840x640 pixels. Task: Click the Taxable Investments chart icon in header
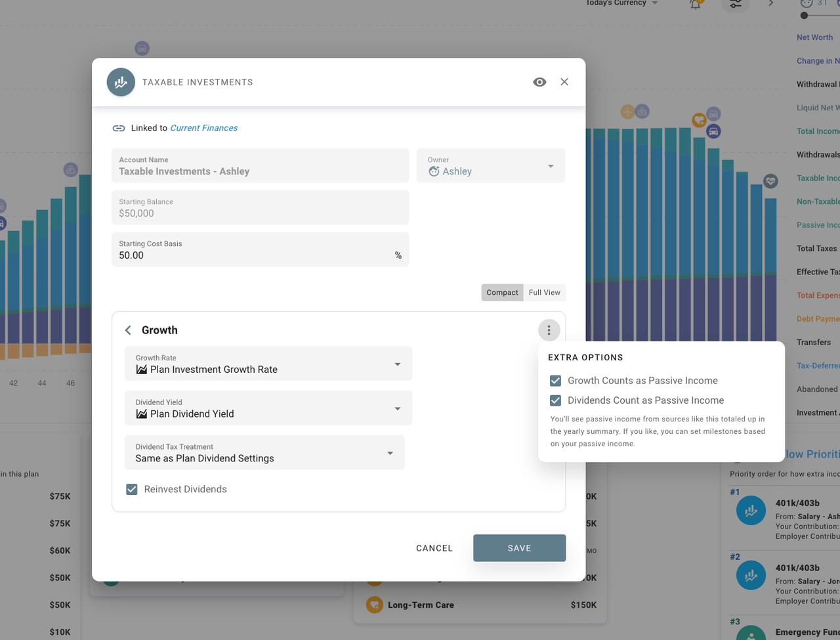[x=121, y=82]
